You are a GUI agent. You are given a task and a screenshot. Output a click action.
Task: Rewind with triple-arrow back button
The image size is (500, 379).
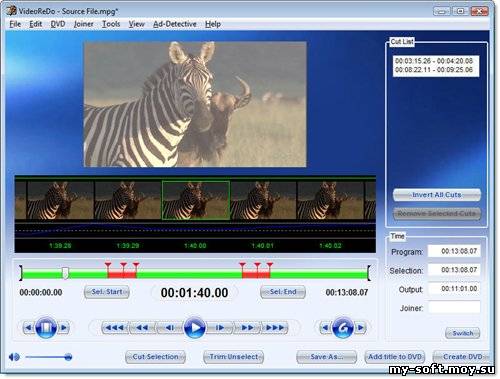pos(115,328)
